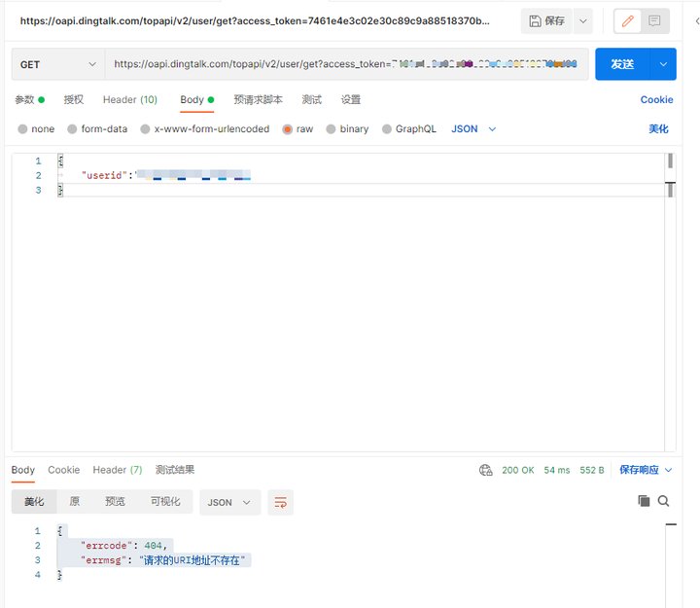Click the search response magnifier icon

tap(663, 501)
